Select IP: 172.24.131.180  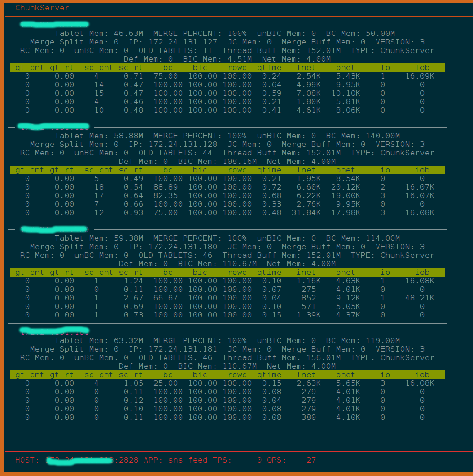coord(173,247)
